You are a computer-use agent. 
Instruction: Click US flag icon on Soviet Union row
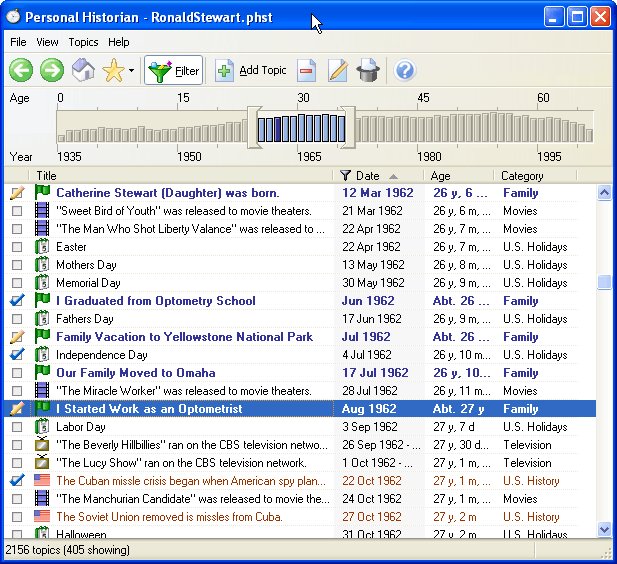tap(42, 516)
